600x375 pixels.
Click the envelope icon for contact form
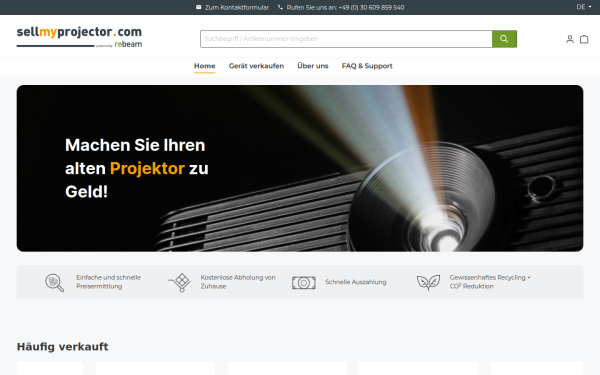click(199, 7)
